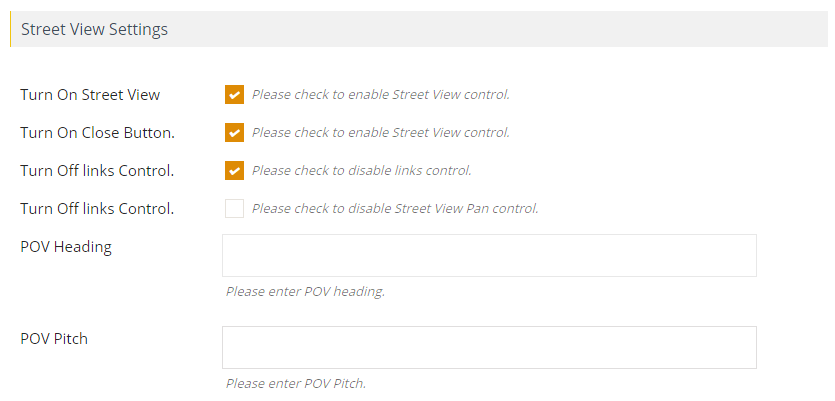Click the 'disable Street View Pan control' hint text
The height and width of the screenshot is (401, 835).
395,208
